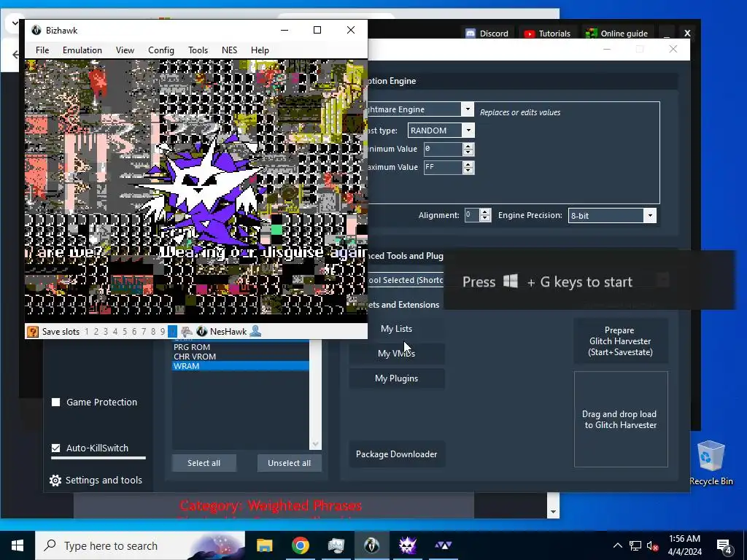Viewport: 747px width, 560px height.
Task: Click the Drag and drop Glitch Harvester box
Action: 621,419
